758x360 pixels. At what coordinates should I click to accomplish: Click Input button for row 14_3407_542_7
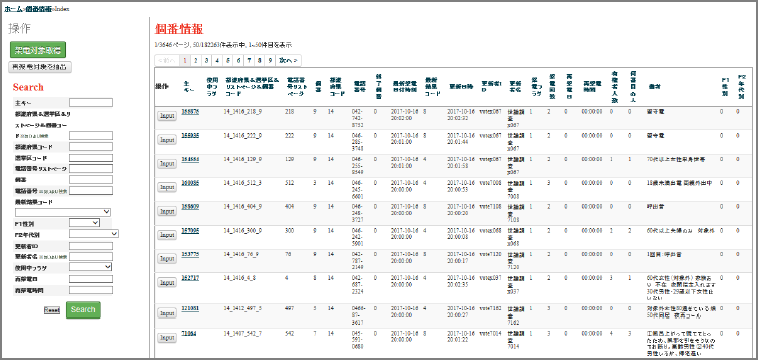(167, 337)
